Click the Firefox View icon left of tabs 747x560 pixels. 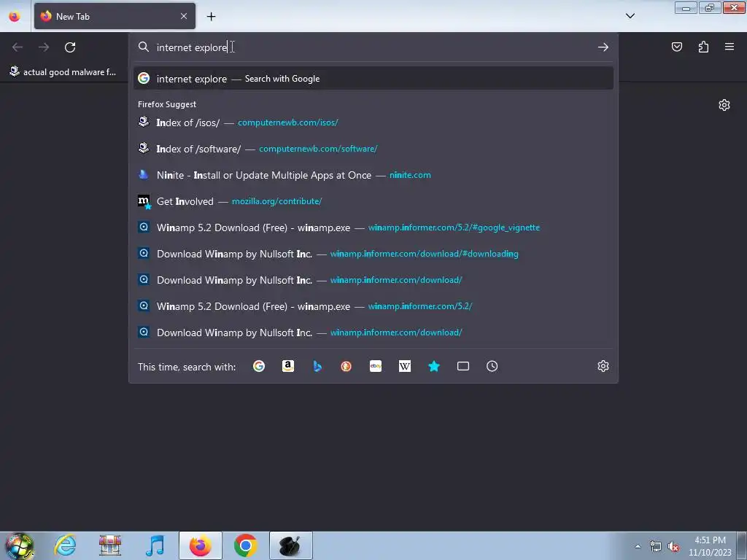(x=15, y=17)
